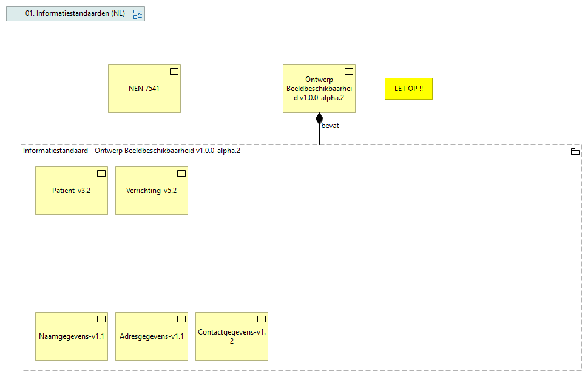This screenshot has height=377, width=588.
Task: Click the Informatiestandaard grouping header text
Action: 131,151
